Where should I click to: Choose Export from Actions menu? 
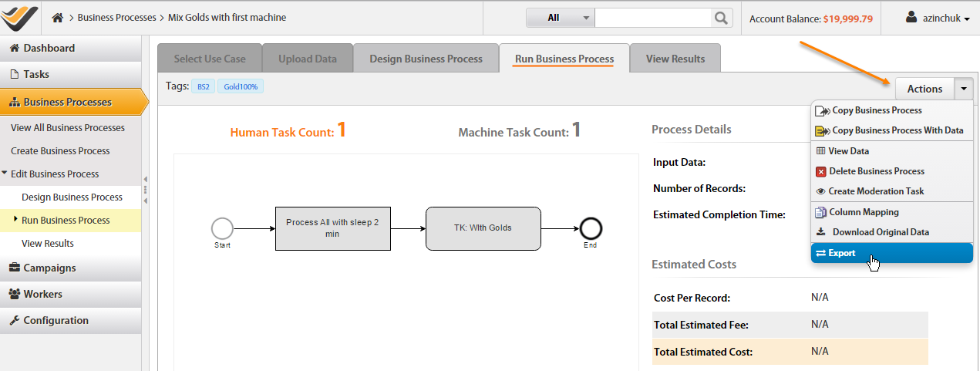892,253
